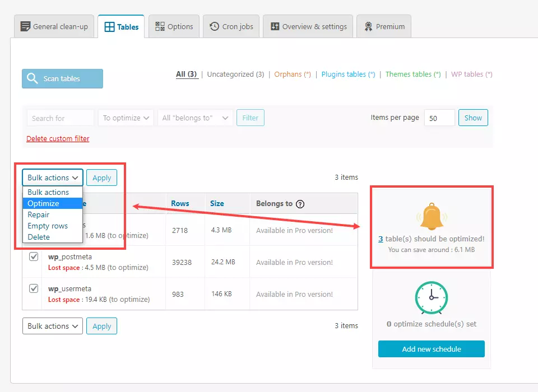
Task: Click the 24.2 MB size cell
Action: 224,262
